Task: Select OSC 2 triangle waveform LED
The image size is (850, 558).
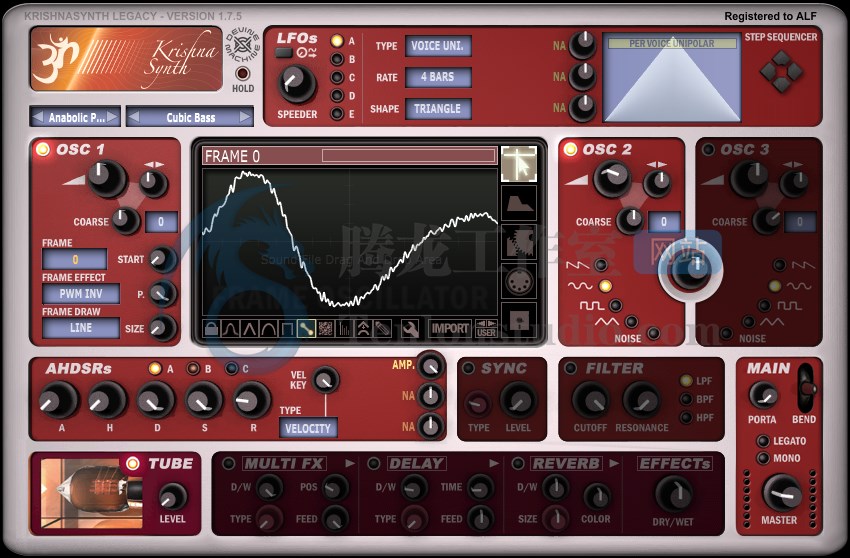Action: [631, 322]
